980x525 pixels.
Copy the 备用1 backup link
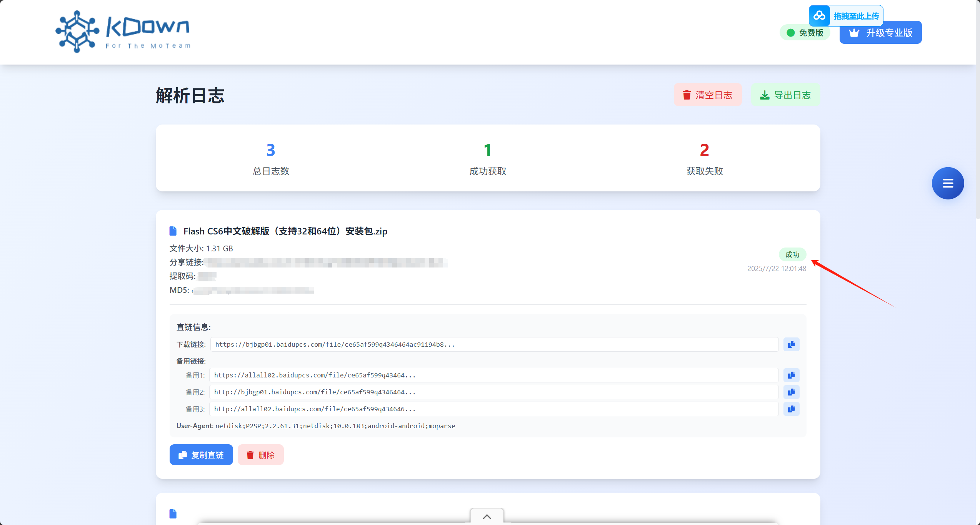pos(791,375)
